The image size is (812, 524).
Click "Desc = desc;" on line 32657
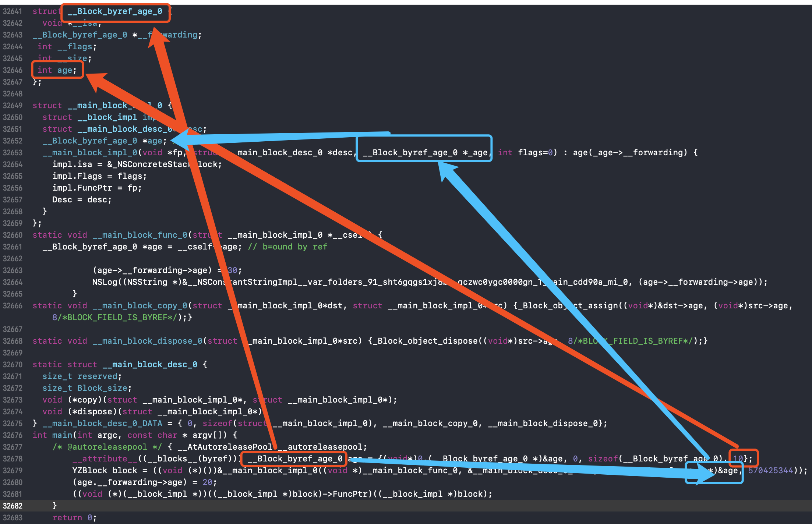click(x=82, y=200)
